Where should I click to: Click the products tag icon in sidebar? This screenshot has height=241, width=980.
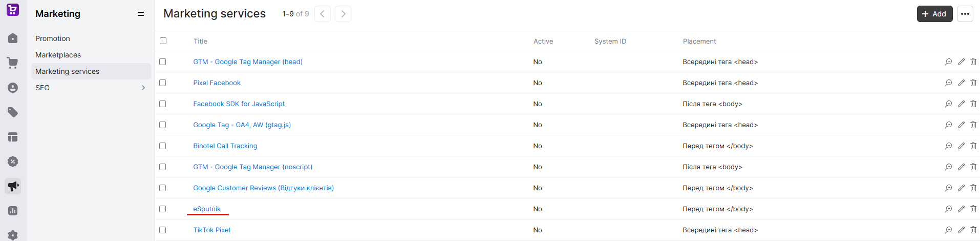[x=13, y=112]
